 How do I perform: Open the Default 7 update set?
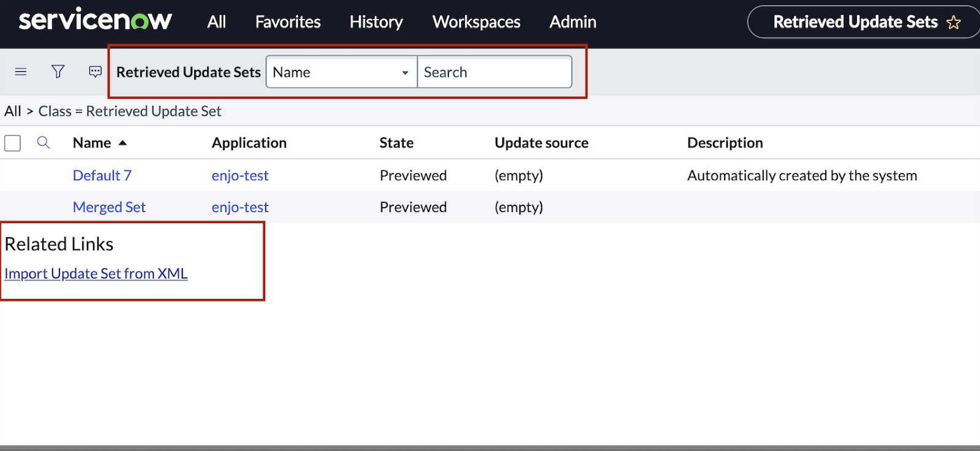pyautogui.click(x=102, y=176)
